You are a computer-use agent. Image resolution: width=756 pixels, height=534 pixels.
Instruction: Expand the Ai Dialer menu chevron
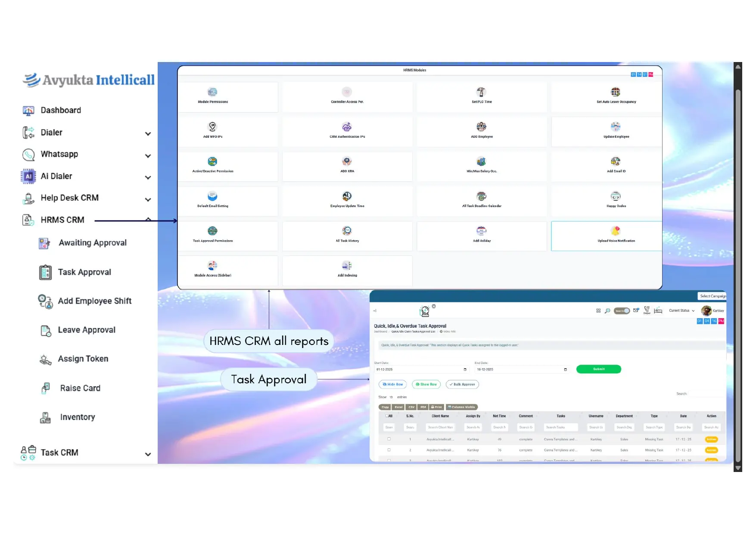coord(148,177)
